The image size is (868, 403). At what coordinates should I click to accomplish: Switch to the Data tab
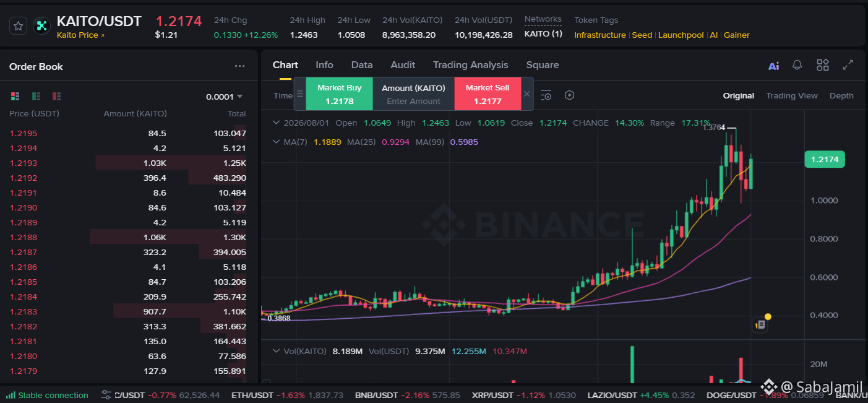[362, 65]
